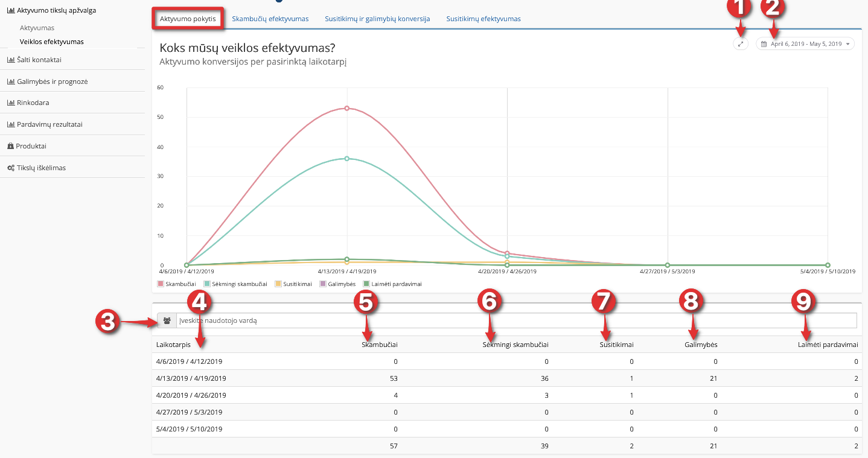Click the Rinkodara chart icon

click(x=10, y=103)
